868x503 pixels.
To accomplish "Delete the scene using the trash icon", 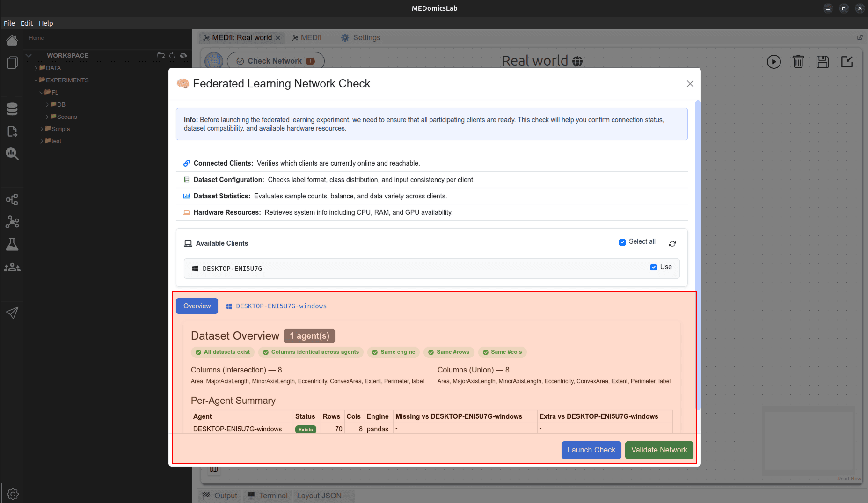I will click(798, 61).
